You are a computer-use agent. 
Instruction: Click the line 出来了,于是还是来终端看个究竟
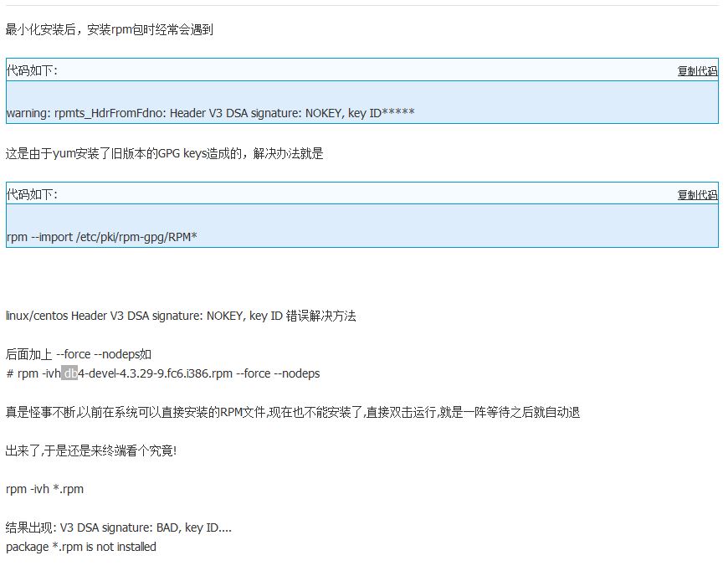click(90, 450)
